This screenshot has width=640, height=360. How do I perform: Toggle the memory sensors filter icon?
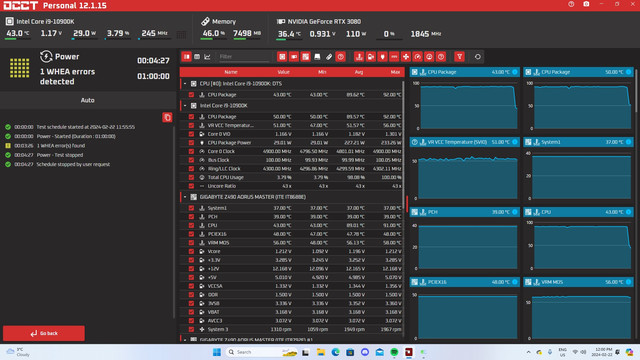coord(329,57)
